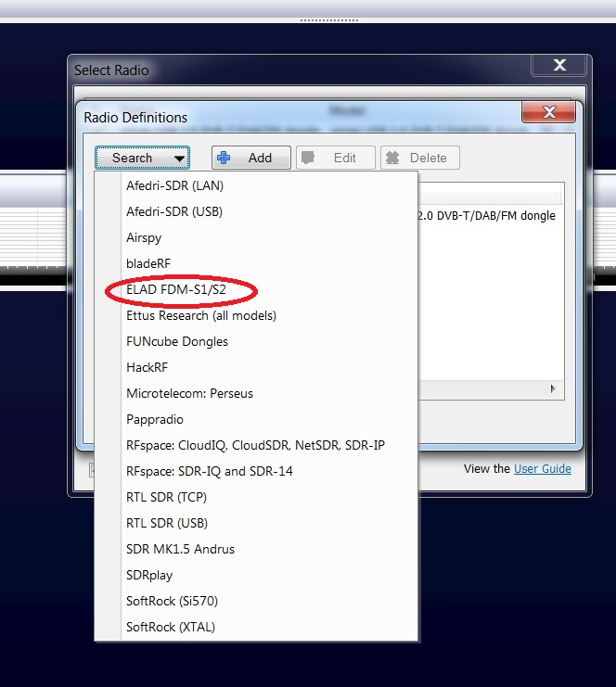Open the Search dropdown button
This screenshot has width=616, height=687.
click(x=142, y=158)
